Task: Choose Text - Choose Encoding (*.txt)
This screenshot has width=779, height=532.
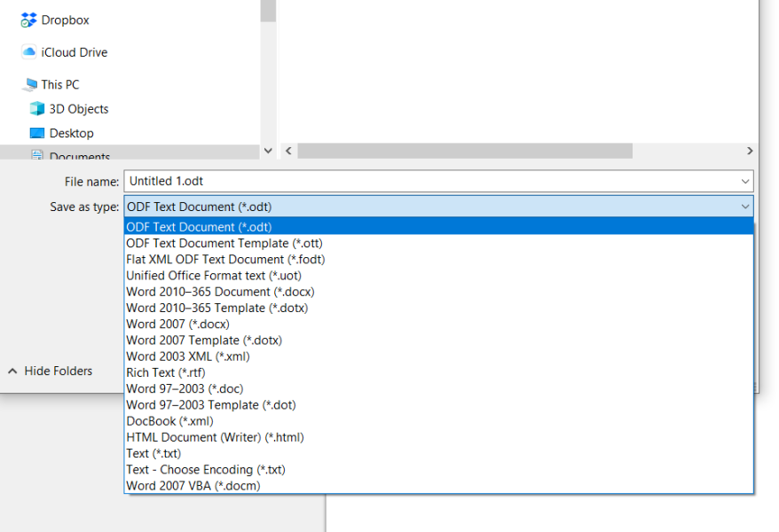Action: point(438,469)
